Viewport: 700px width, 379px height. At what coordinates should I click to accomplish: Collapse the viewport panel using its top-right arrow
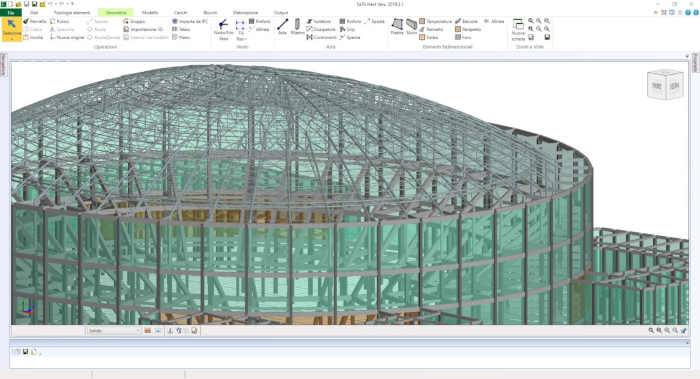[x=687, y=56]
